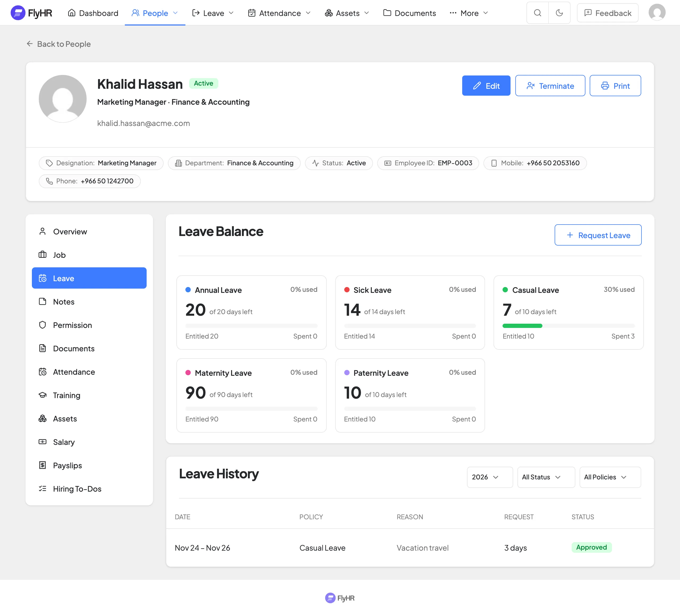Click the sidebar Documents file icon
Viewport: 680px width, 616px height.
coord(42,348)
